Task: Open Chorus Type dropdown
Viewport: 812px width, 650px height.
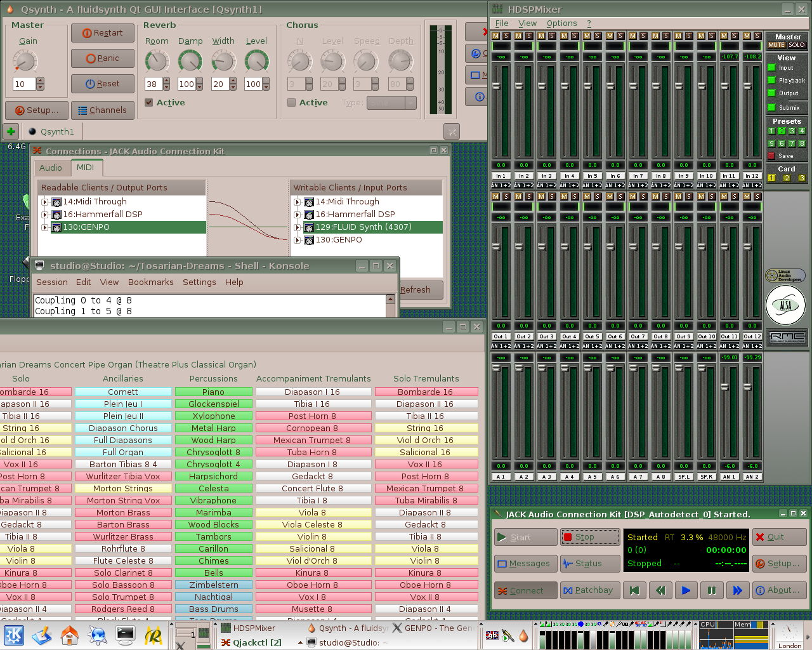Action: click(x=391, y=103)
